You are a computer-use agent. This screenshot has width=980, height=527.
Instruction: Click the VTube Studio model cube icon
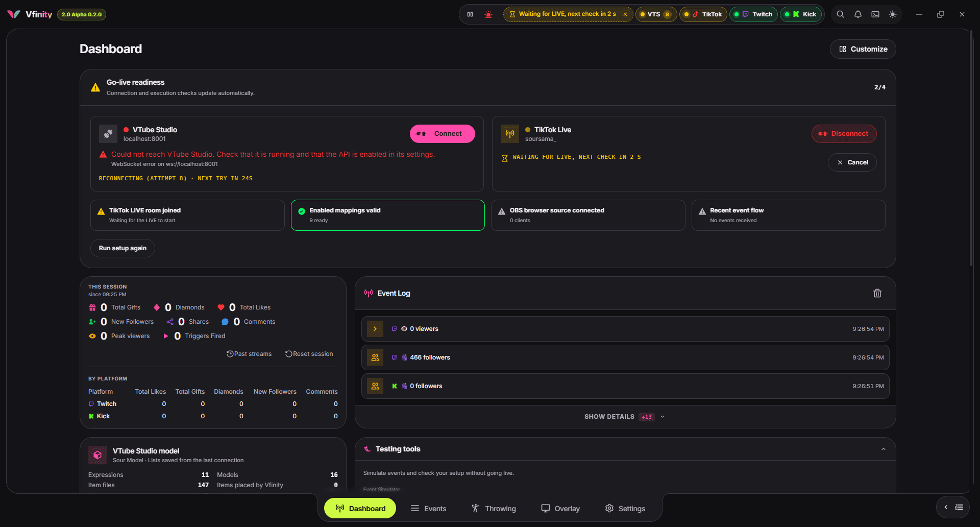click(97, 455)
